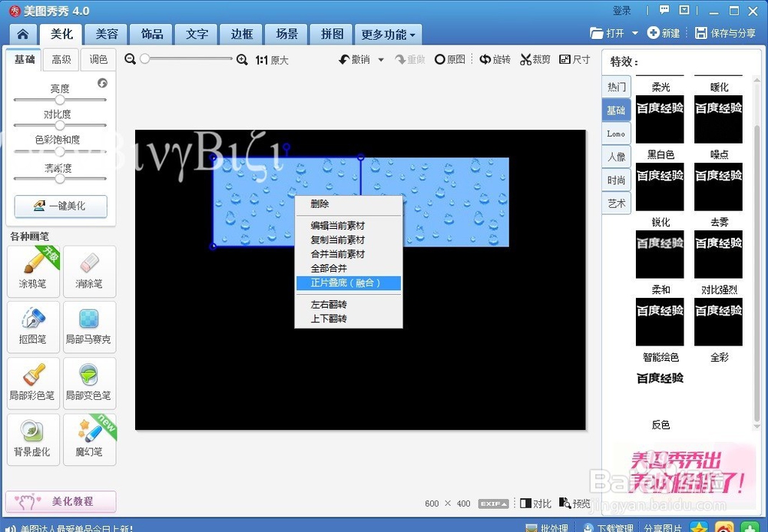
Task: Switch to the 文字 tab
Action: pyautogui.click(x=197, y=35)
